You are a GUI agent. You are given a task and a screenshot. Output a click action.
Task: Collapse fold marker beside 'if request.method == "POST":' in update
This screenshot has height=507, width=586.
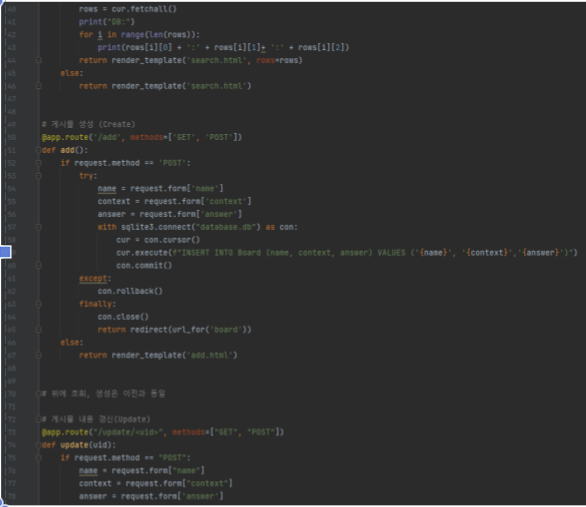(38, 458)
